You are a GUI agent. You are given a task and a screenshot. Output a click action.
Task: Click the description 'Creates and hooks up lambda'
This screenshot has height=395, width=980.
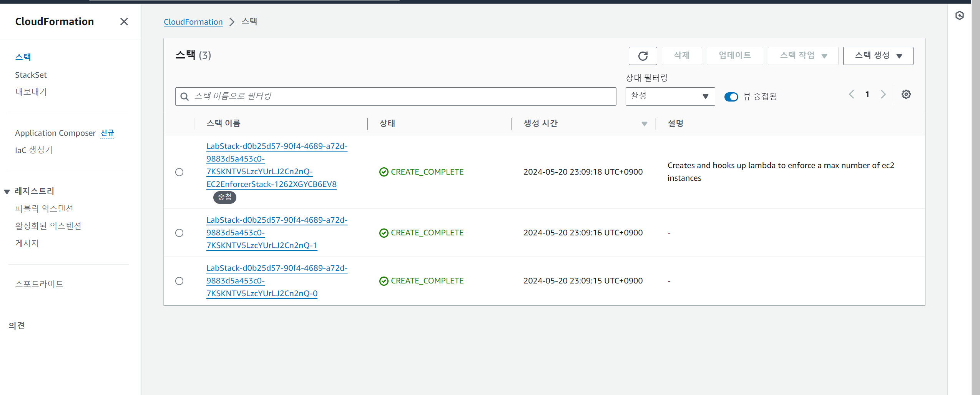pyautogui.click(x=781, y=172)
